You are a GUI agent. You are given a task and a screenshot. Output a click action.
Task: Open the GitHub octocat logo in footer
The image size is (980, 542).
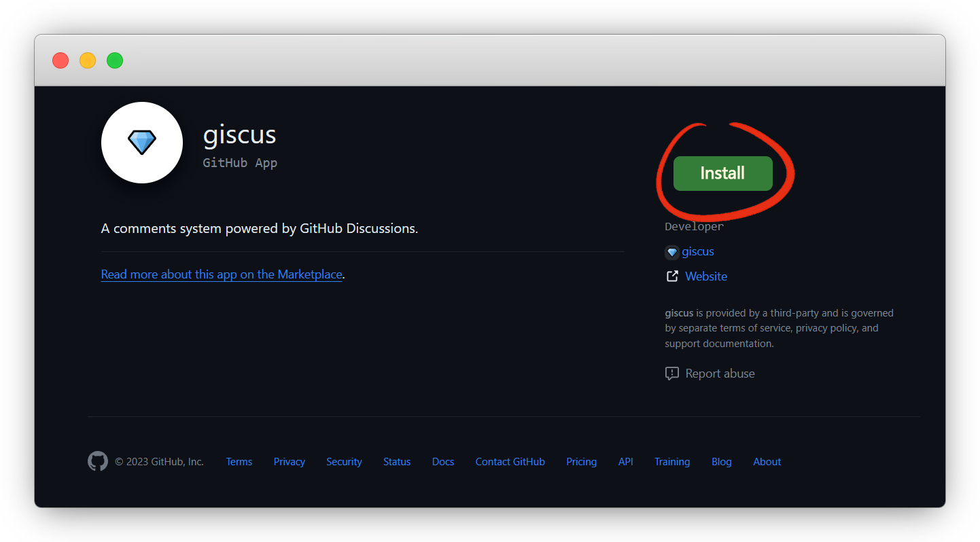pyautogui.click(x=98, y=461)
